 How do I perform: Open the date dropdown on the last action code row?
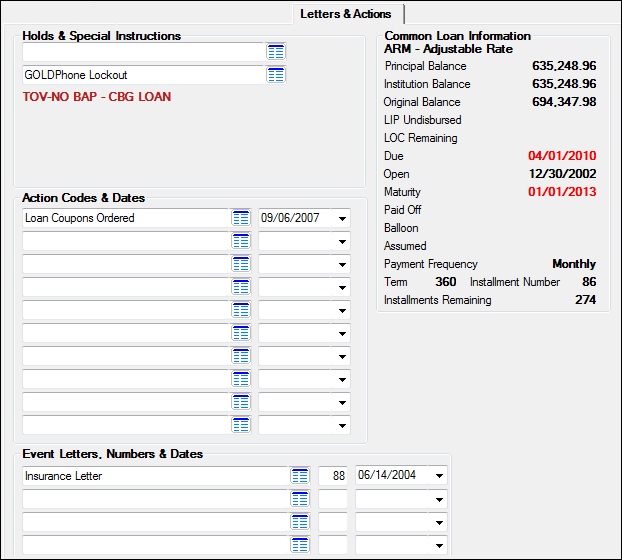tap(342, 425)
